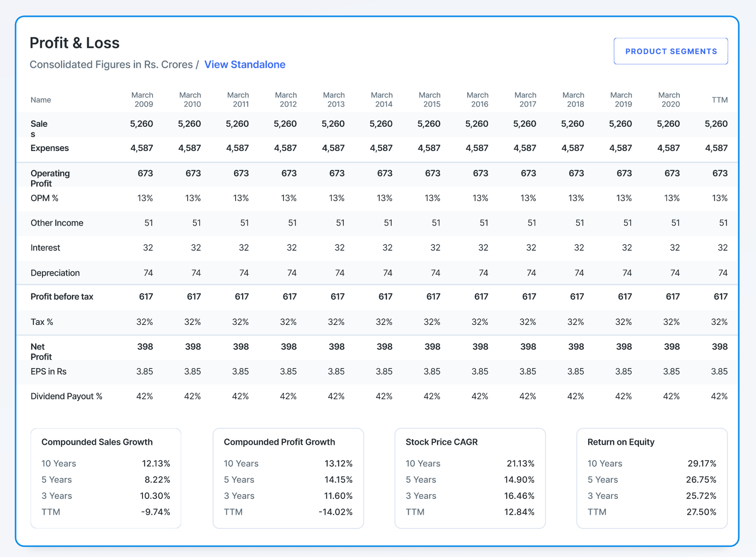This screenshot has height=557, width=756.
Task: Click the EPS in Rs row label
Action: point(48,372)
